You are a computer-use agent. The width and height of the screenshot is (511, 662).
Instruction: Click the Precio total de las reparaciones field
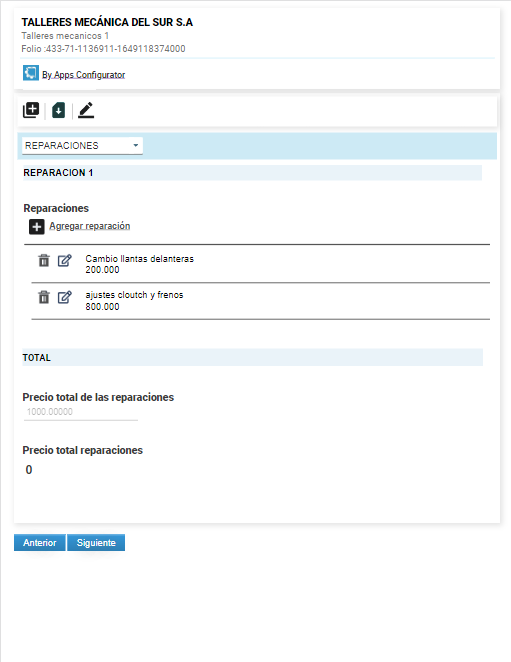click(x=81, y=412)
